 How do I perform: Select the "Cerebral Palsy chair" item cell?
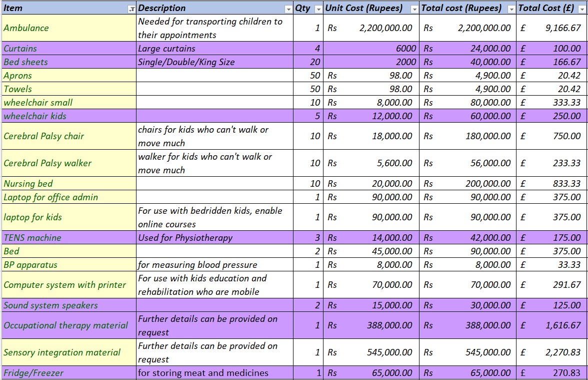click(x=69, y=136)
